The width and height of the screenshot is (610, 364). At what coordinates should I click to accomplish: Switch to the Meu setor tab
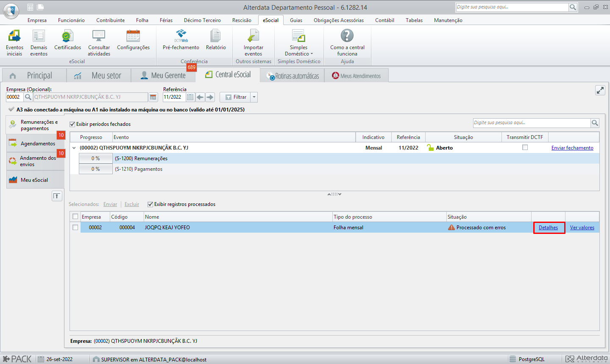pyautogui.click(x=99, y=75)
